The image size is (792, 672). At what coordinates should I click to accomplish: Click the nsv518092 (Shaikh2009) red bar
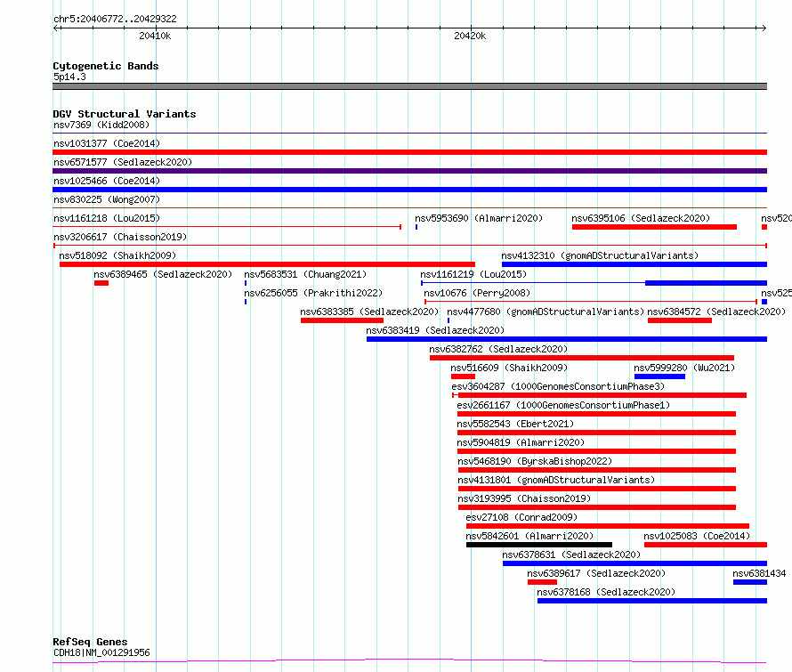[x=267, y=264]
